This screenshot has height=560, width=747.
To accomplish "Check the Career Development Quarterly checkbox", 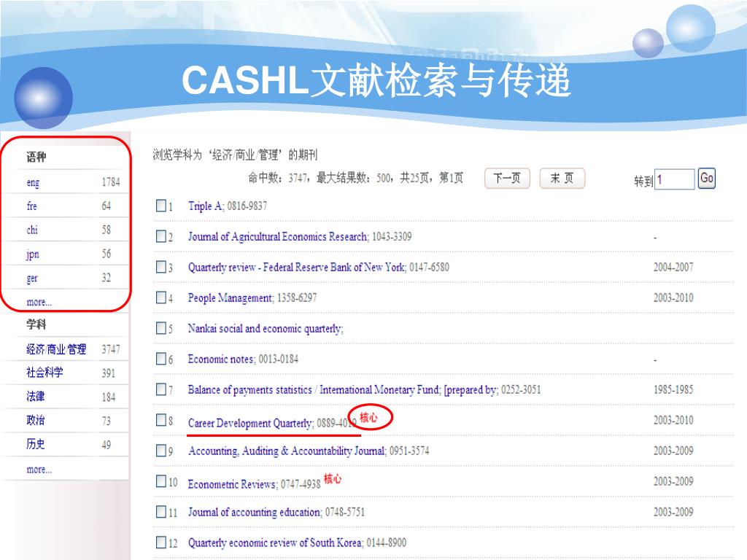I will coord(161,420).
